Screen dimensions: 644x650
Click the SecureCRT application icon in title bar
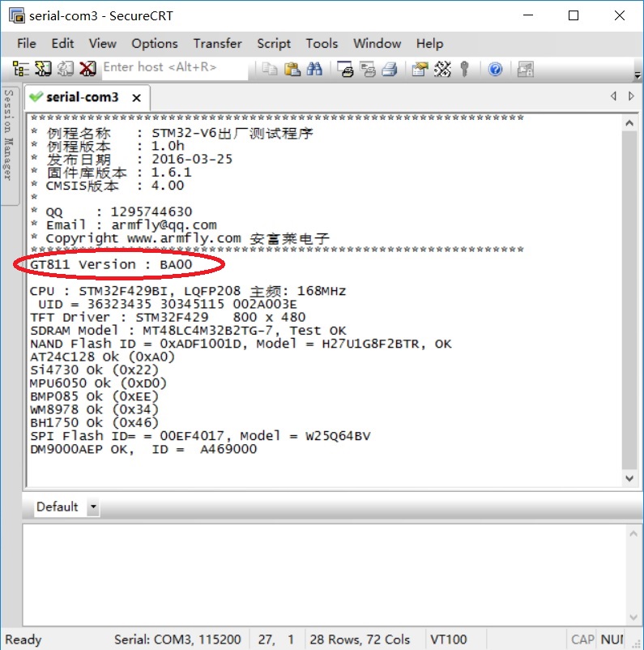[x=16, y=15]
